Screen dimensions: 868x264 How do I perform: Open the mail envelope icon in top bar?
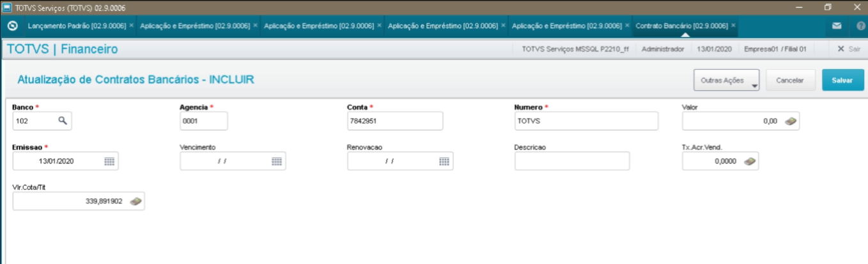pyautogui.click(x=837, y=26)
